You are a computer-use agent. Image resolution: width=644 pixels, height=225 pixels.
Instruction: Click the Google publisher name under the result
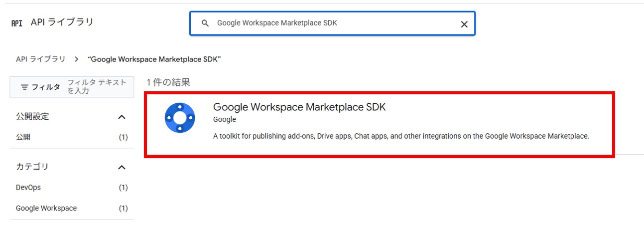pos(224,120)
